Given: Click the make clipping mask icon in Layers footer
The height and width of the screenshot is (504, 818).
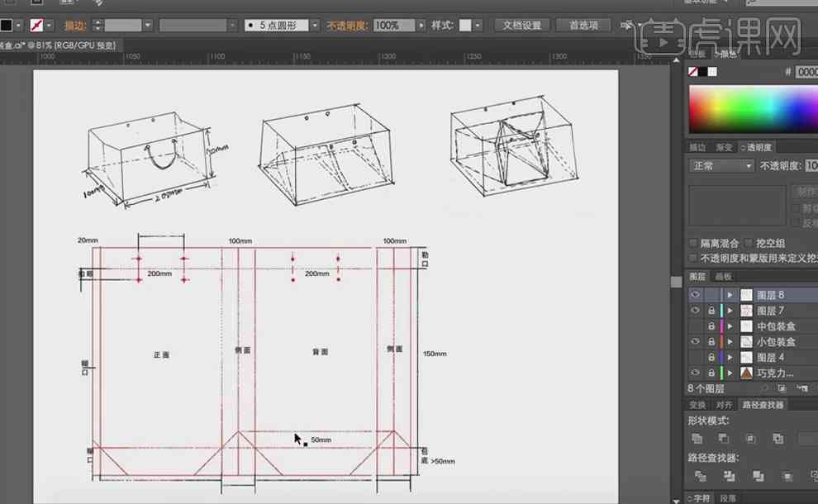Looking at the screenshot, I should pos(782,388).
